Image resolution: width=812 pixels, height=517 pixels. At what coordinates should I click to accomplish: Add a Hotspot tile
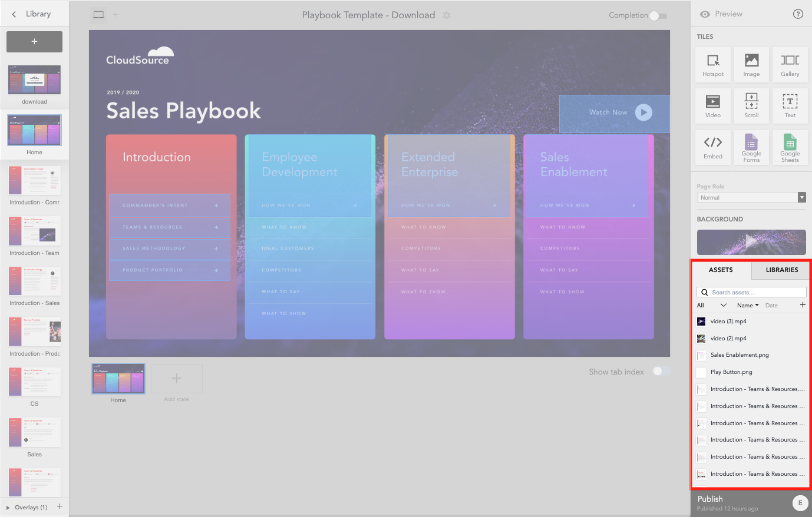[x=712, y=64]
